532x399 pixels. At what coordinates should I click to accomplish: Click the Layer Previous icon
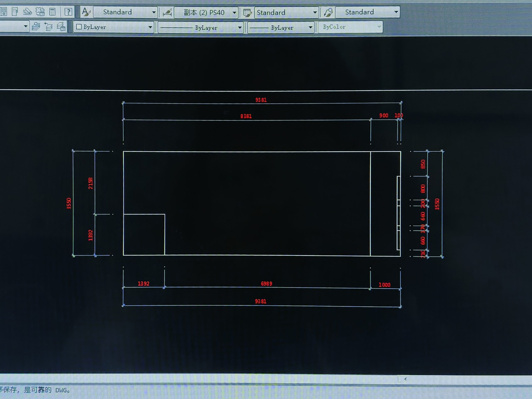tap(49, 26)
